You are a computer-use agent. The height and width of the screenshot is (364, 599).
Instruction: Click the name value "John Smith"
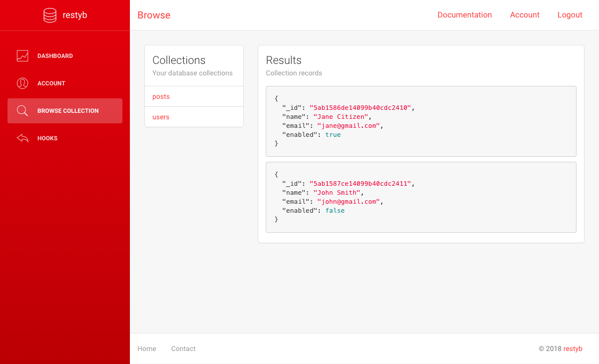[x=337, y=193]
